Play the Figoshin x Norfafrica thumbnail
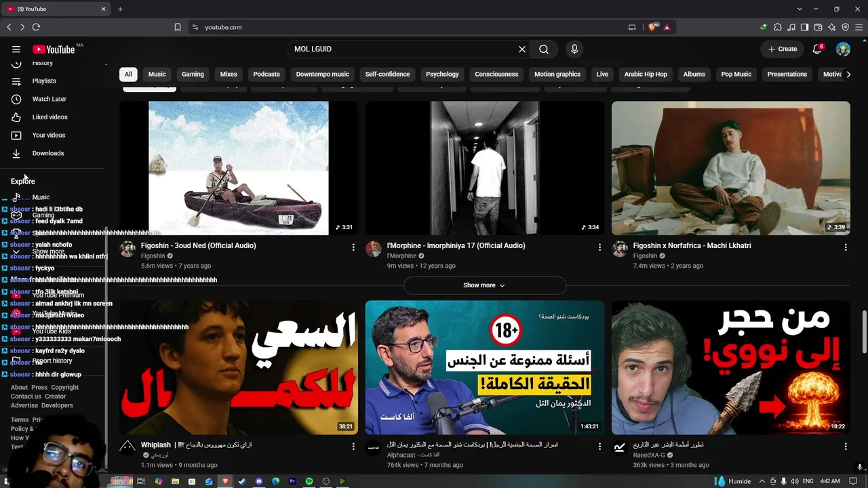Image resolution: width=868 pixels, height=488 pixels. pos(731,168)
